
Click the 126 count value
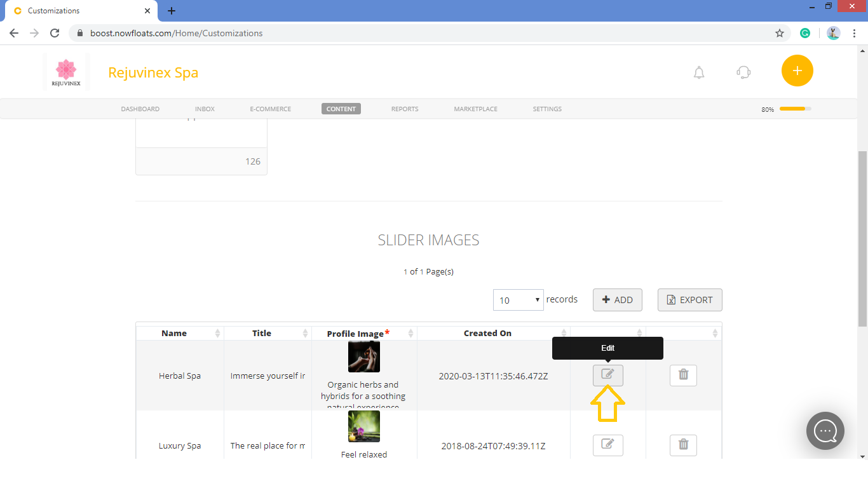[253, 161]
